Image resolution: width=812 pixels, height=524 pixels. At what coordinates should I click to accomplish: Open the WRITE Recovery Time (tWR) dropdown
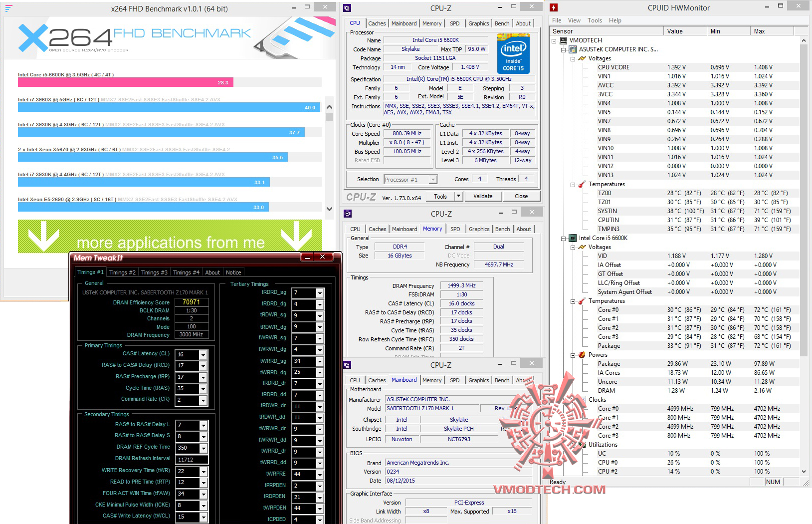click(203, 472)
